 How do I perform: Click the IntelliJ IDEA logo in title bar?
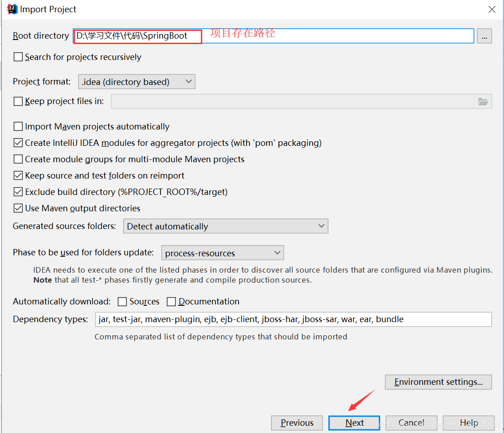[x=12, y=9]
